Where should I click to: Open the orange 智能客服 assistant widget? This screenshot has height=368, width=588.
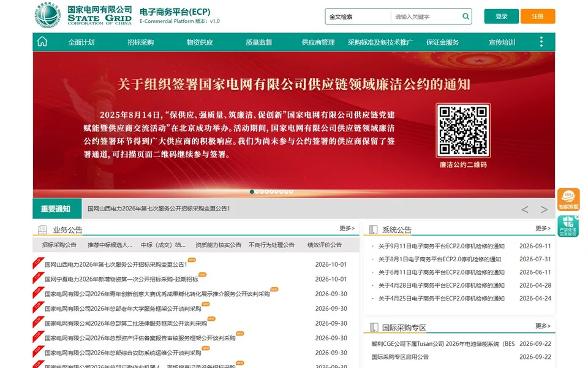[568, 199]
